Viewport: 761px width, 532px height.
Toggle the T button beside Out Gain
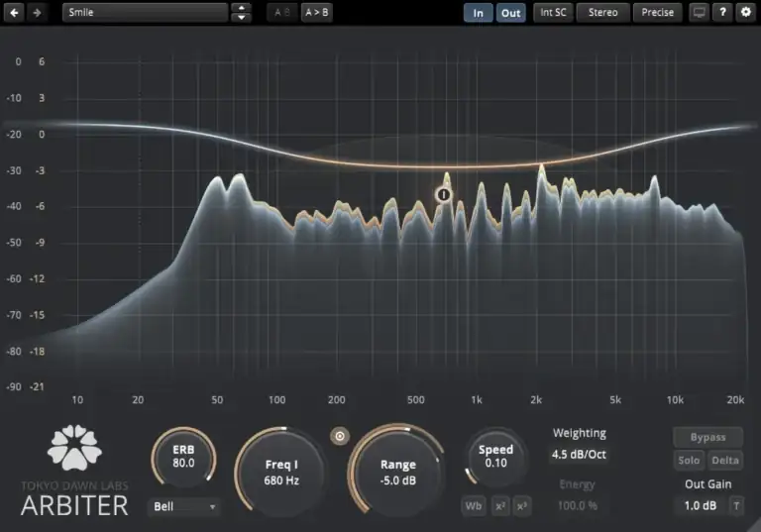coord(736,506)
